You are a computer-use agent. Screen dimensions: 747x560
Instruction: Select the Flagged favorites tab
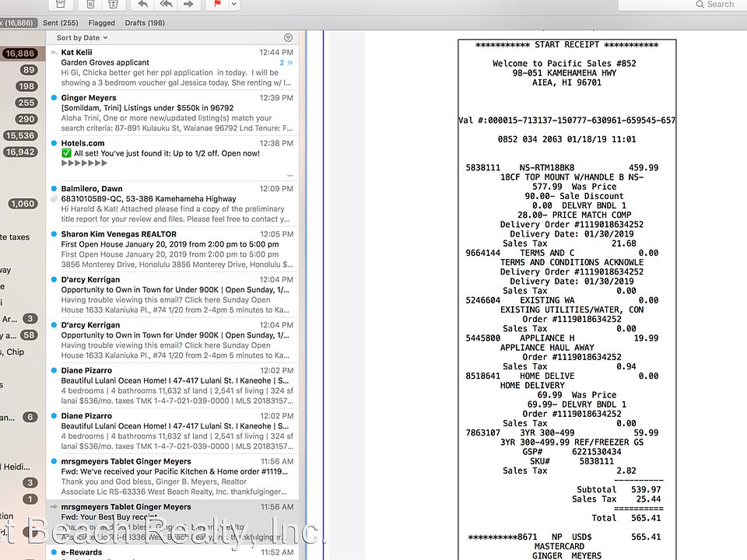(x=101, y=23)
